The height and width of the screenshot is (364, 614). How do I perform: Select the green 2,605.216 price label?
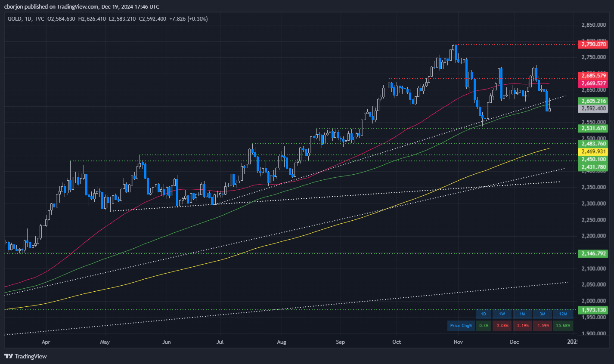point(594,101)
